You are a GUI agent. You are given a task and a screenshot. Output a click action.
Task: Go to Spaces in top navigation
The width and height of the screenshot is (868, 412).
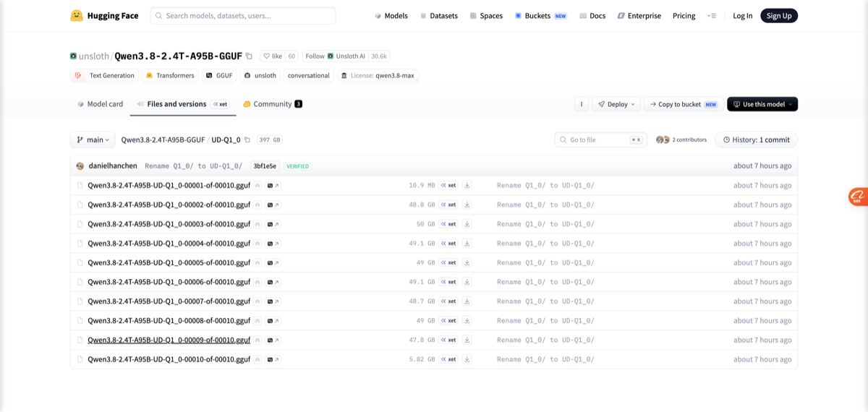[x=485, y=16]
